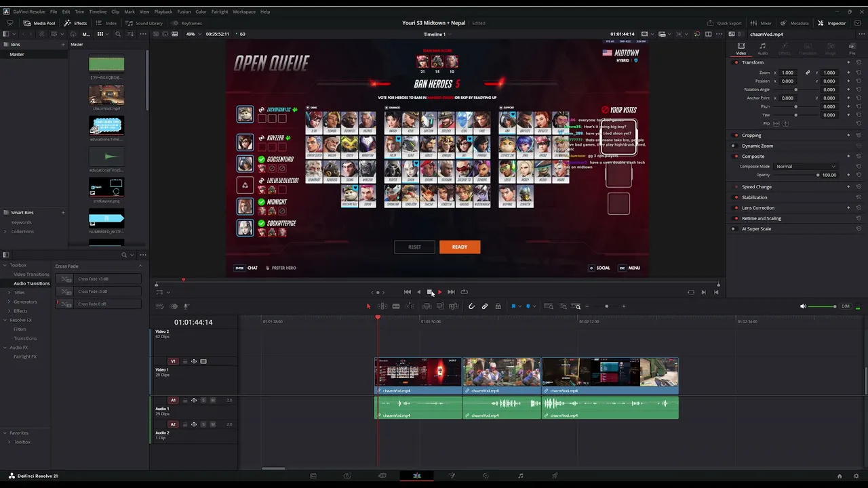868x488 pixels.
Task: Expand the Keywords smart bin
Action: [21, 222]
